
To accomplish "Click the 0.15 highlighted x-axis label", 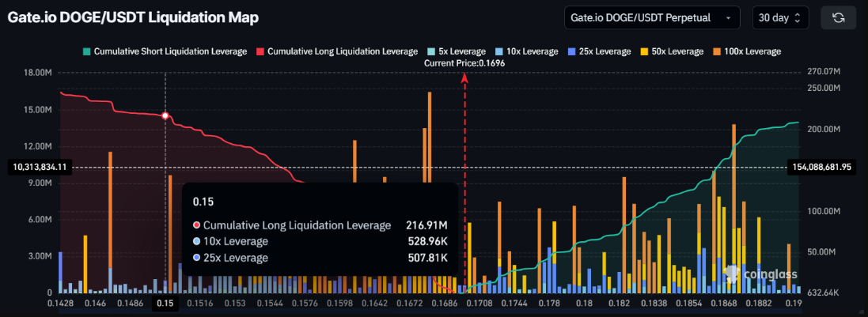I will [x=165, y=304].
